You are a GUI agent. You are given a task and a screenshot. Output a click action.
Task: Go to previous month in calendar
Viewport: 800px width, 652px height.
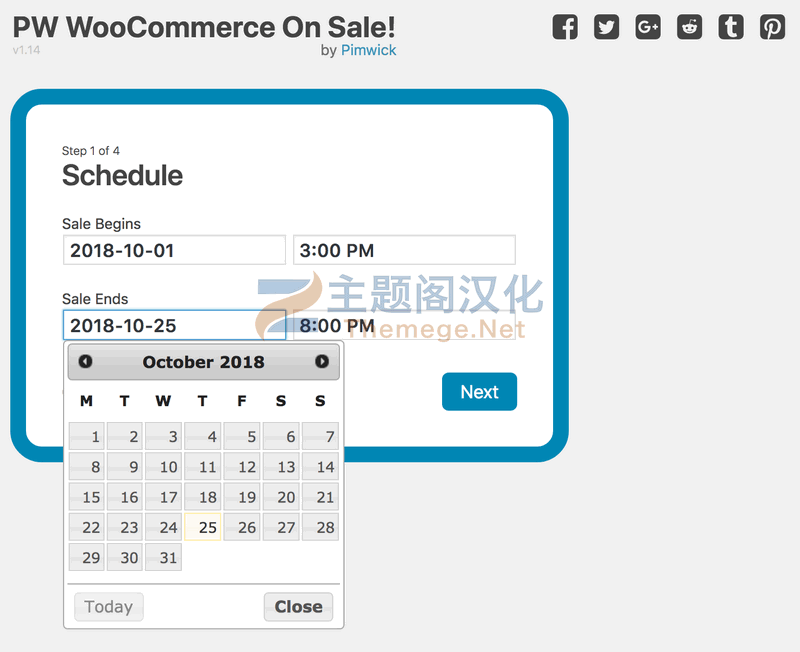pos(85,361)
